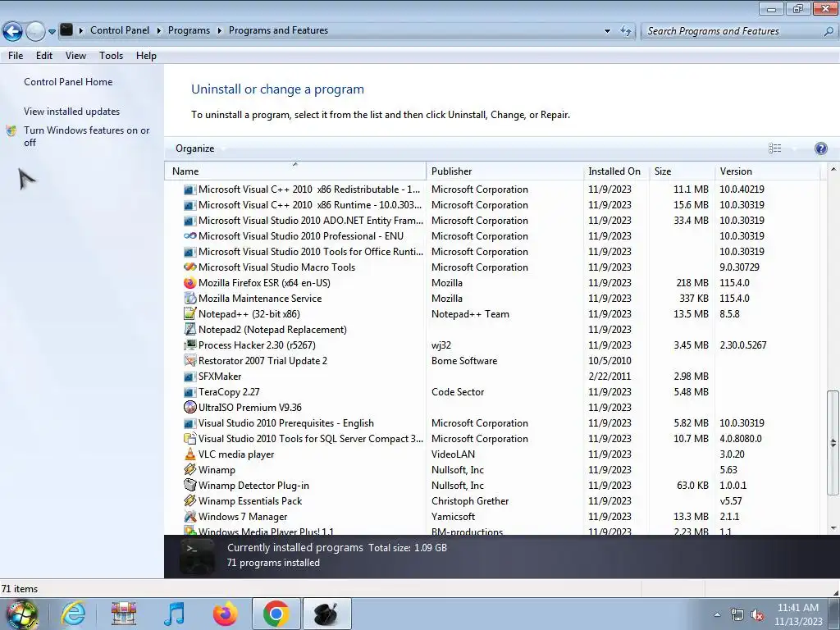Open Internet Explorer from the taskbar

(73, 614)
